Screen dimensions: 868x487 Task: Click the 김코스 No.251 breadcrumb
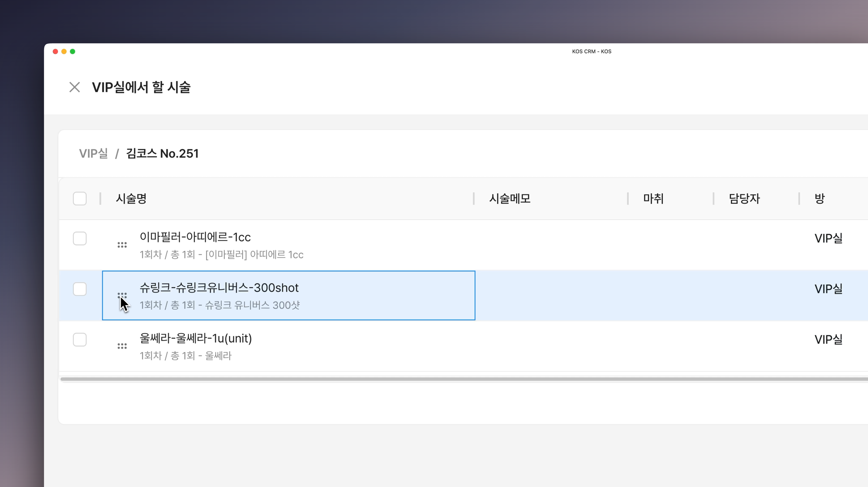162,153
